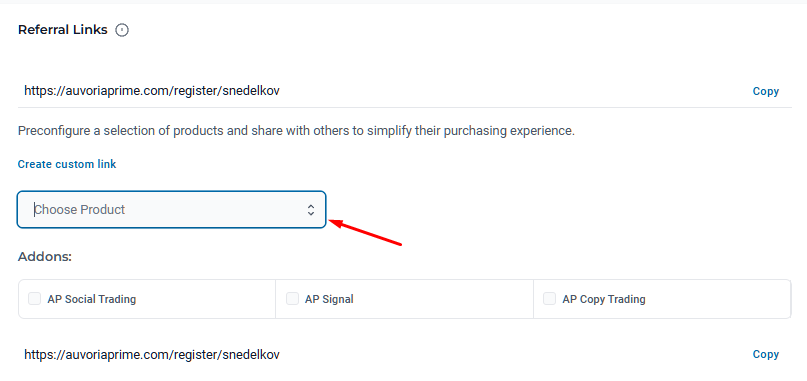Click the AP Social Trading label text
This screenshot has width=807, height=381.
92,299
